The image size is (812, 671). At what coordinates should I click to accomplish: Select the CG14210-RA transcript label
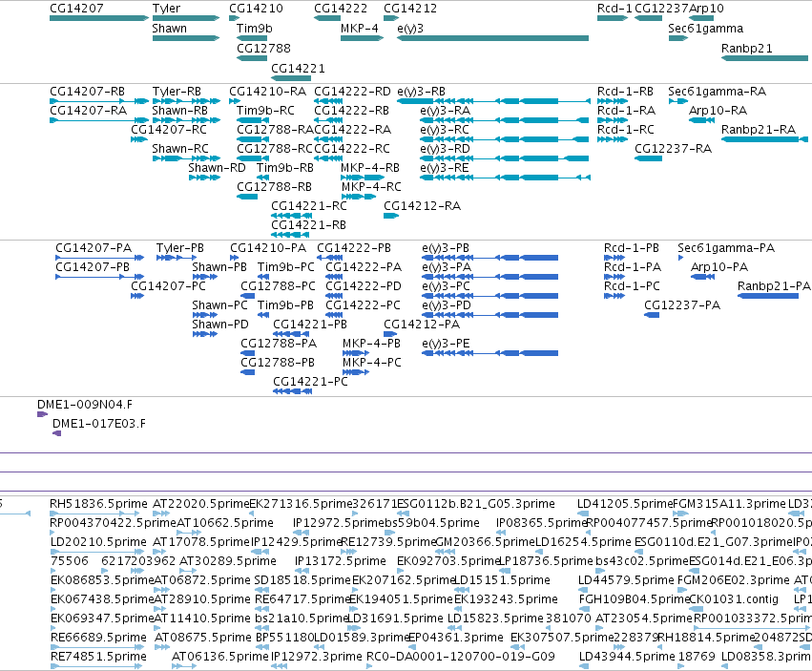point(268,92)
